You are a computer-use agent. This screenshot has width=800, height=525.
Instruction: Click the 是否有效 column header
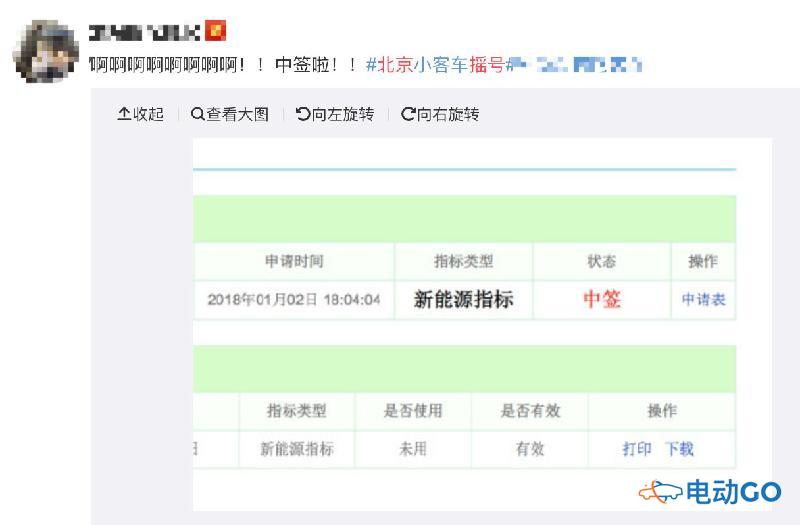[x=530, y=411]
